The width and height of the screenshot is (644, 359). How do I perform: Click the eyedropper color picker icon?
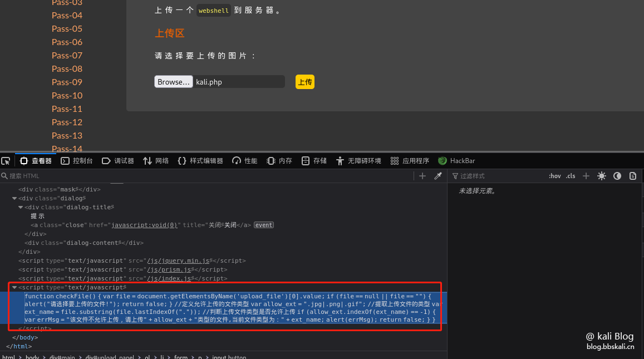[x=438, y=176]
